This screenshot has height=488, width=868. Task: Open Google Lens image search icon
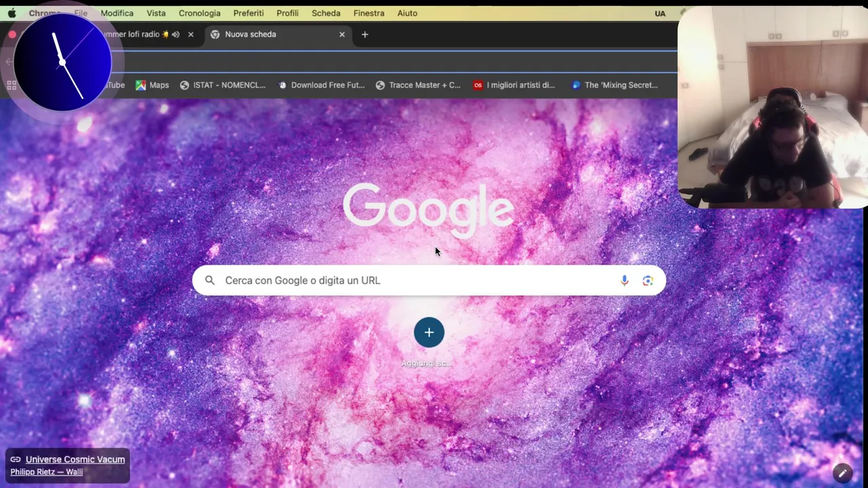click(x=648, y=280)
